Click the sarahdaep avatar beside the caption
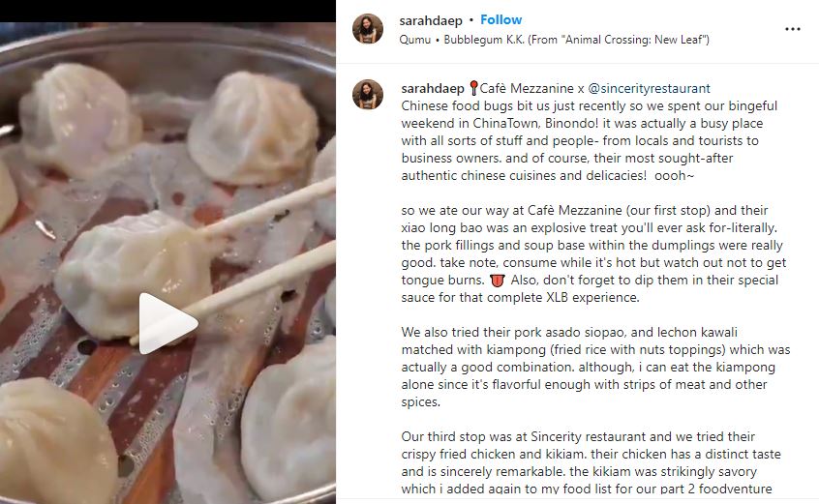 368,95
